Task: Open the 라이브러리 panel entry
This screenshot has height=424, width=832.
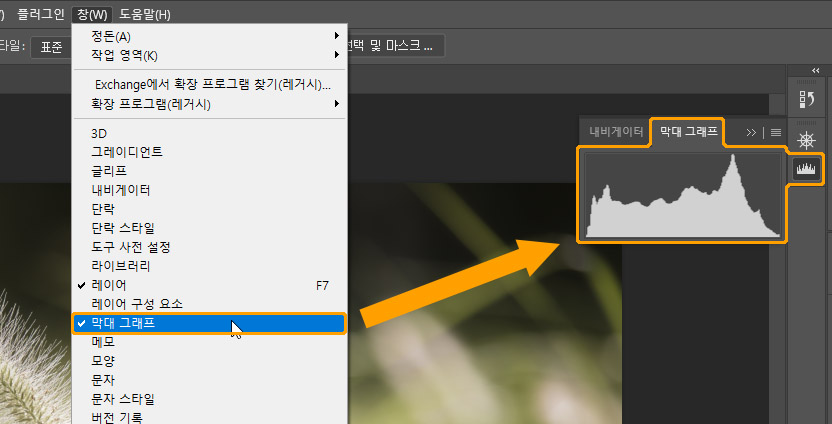Action: click(209, 266)
